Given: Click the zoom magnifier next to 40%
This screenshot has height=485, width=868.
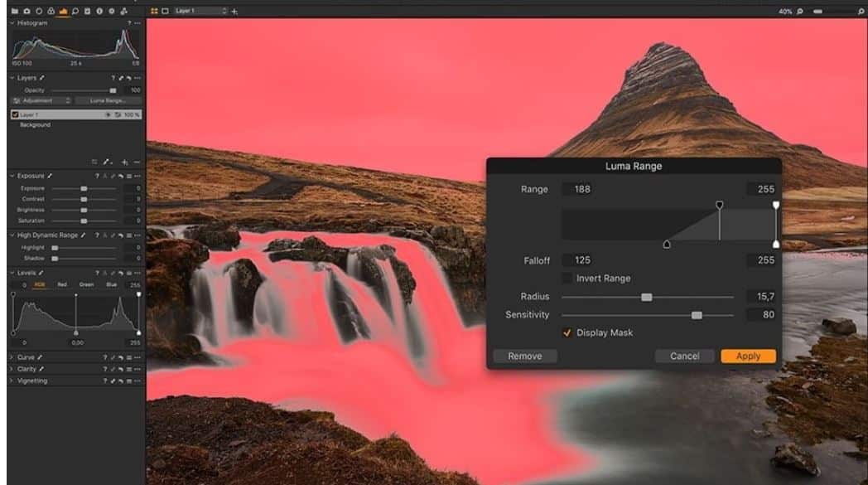Looking at the screenshot, I should click(x=800, y=11).
